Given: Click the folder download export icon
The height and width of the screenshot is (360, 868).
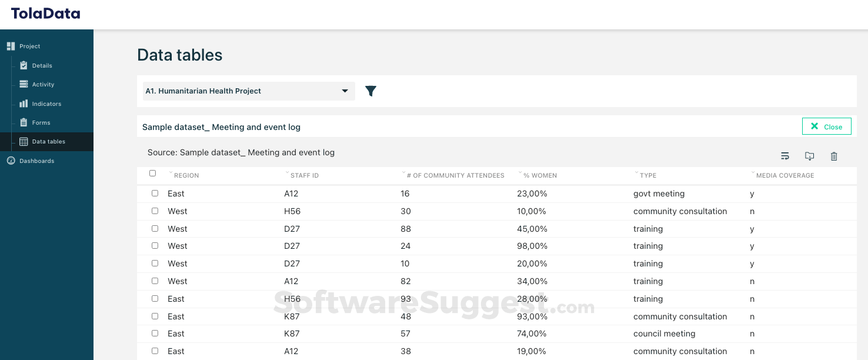Looking at the screenshot, I should [x=810, y=156].
